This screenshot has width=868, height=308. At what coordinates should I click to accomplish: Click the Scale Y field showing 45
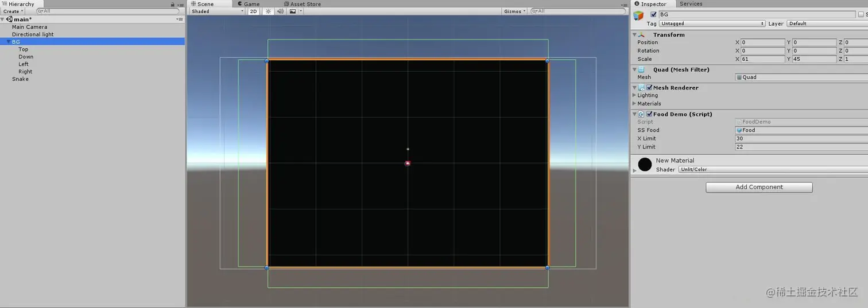(x=814, y=59)
